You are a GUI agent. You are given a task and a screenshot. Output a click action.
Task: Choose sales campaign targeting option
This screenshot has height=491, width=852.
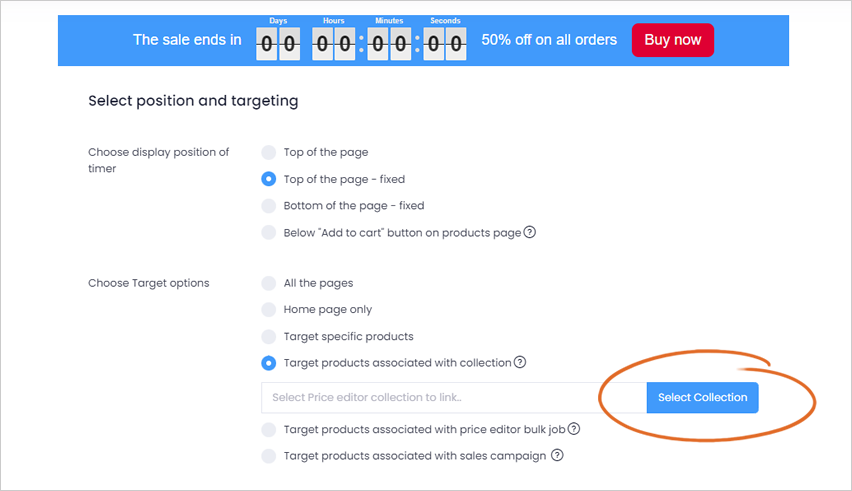click(268, 456)
